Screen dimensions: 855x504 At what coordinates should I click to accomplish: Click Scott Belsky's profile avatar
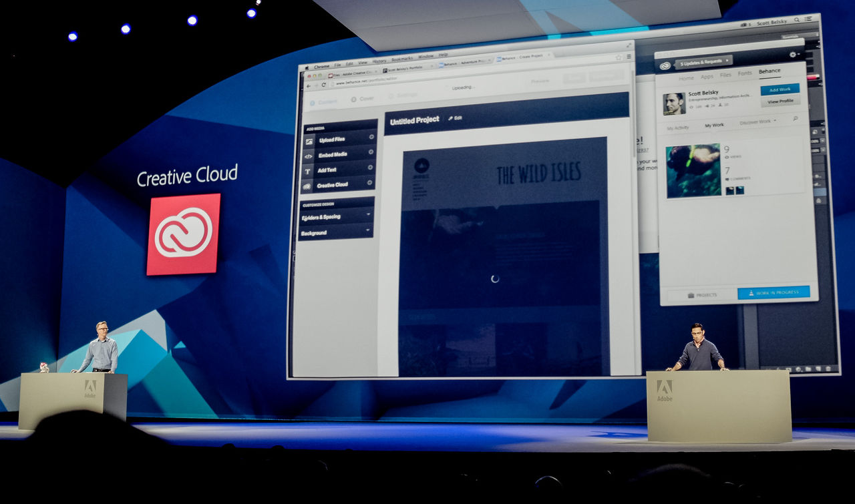pos(674,103)
